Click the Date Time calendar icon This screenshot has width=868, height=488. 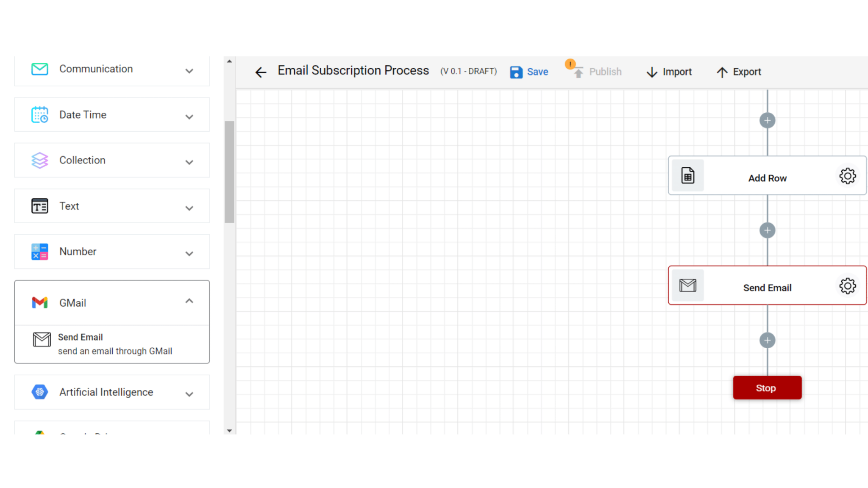40,115
